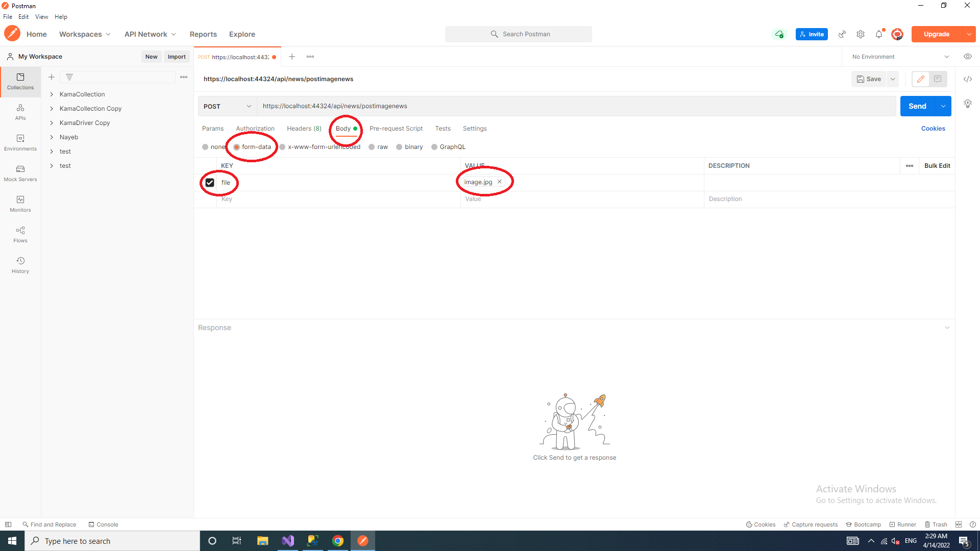Open form-data columns more options dots

point(910,166)
